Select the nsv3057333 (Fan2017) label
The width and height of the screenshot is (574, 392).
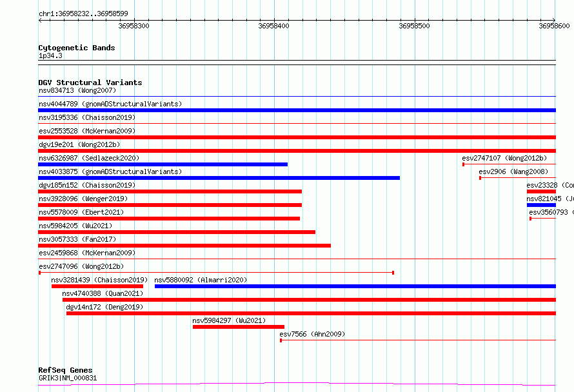tap(77, 239)
